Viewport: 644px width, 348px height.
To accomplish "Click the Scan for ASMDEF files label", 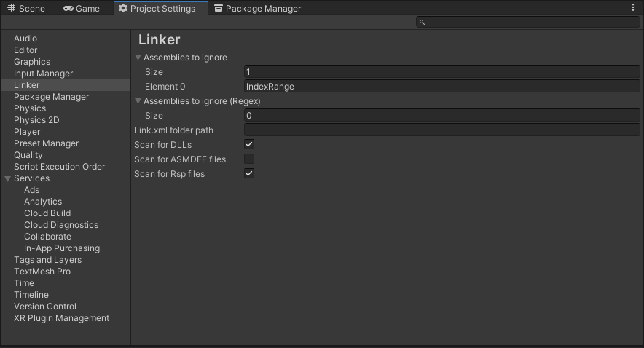I will click(x=180, y=159).
